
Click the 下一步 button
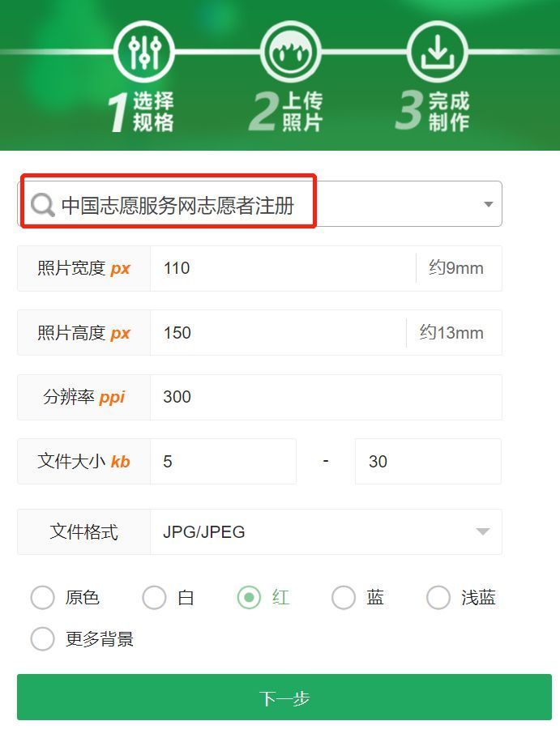[284, 697]
